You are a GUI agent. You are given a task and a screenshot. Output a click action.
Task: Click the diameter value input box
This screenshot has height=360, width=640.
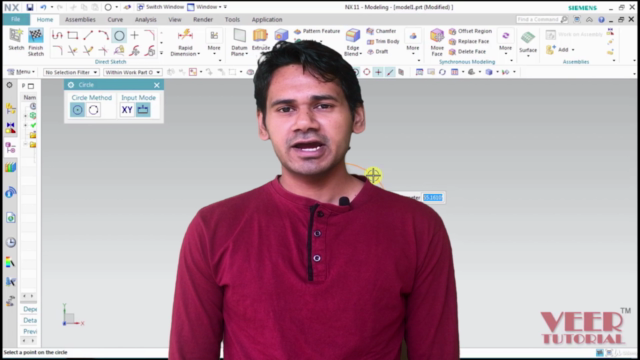[x=433, y=198]
